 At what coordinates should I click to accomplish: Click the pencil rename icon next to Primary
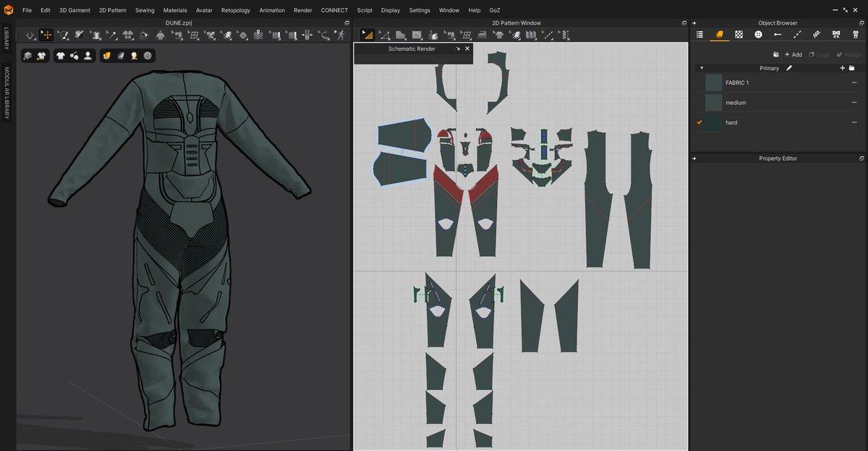[x=789, y=68]
